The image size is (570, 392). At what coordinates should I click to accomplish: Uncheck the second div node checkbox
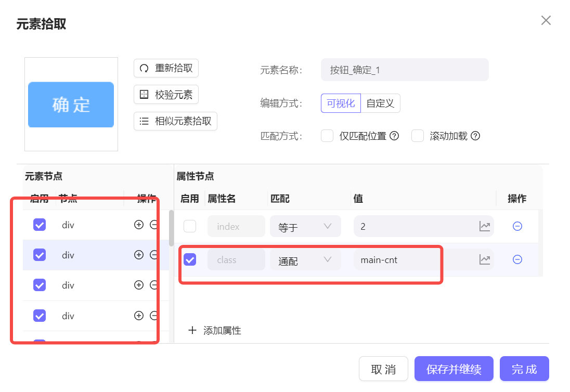40,255
